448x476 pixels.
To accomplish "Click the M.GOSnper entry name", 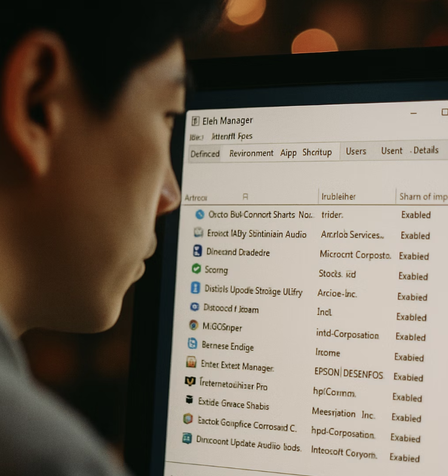I will pyautogui.click(x=222, y=327).
